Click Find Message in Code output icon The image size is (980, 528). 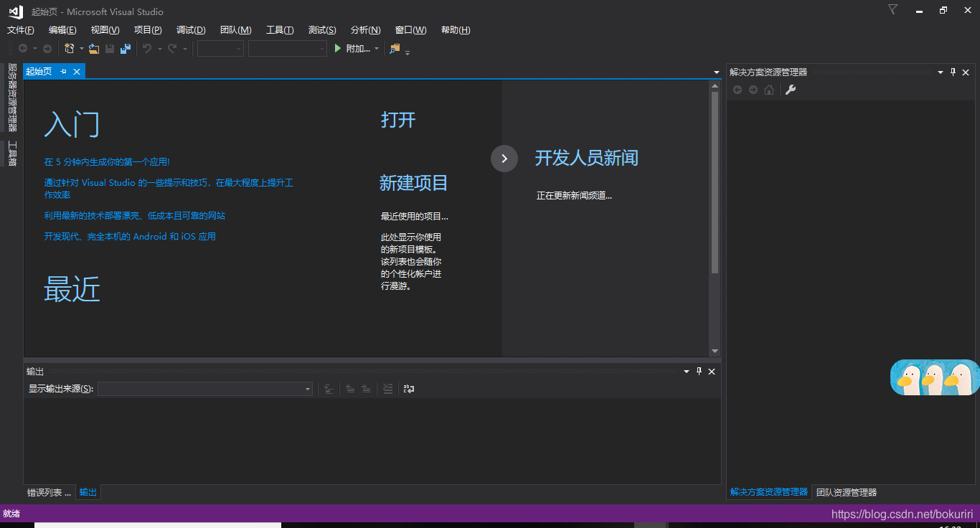pyautogui.click(x=329, y=389)
